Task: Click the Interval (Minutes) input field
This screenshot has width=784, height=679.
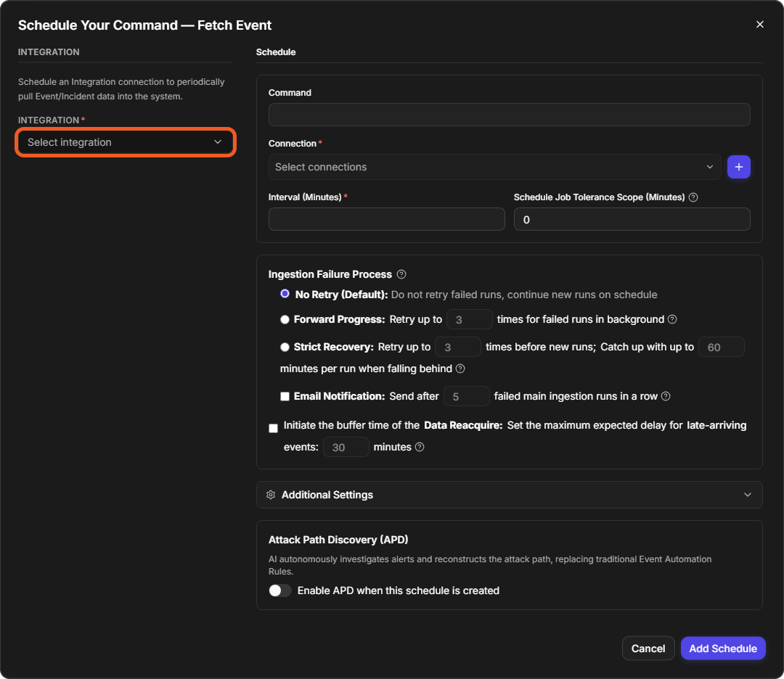Action: 386,219
